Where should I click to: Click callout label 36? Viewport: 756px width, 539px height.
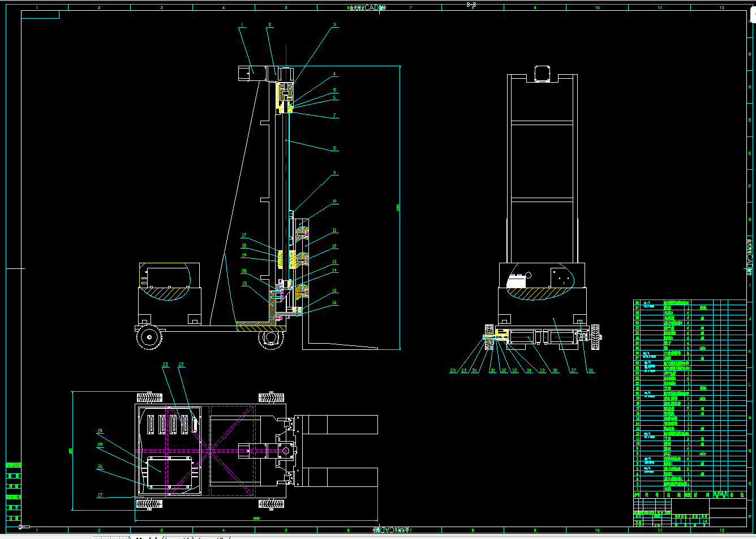[556, 370]
